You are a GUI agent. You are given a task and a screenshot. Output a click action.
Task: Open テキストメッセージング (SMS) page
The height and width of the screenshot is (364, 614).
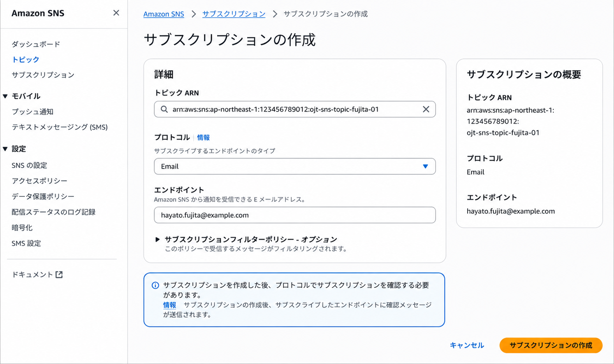pyautogui.click(x=60, y=127)
